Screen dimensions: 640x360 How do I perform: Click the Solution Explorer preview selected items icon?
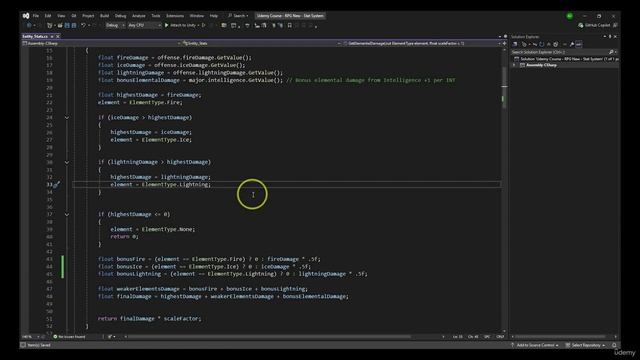pos(579,44)
